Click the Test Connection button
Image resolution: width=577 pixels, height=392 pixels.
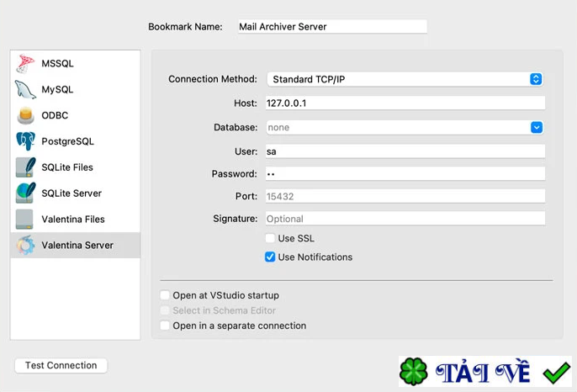[x=61, y=365]
